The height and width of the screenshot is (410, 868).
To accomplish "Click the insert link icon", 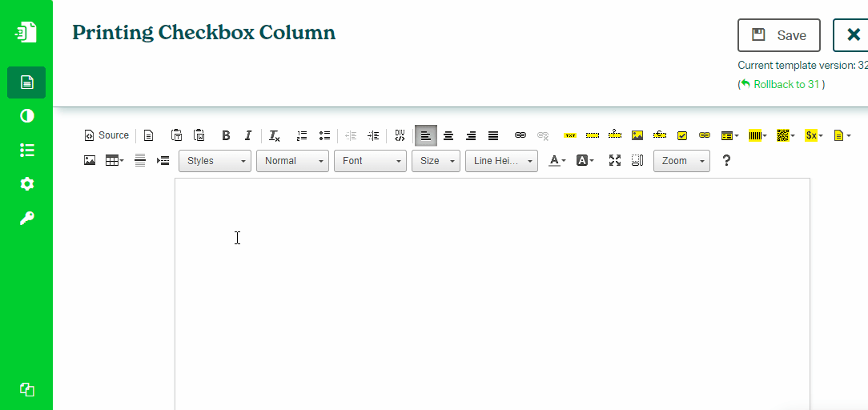I will [520, 136].
